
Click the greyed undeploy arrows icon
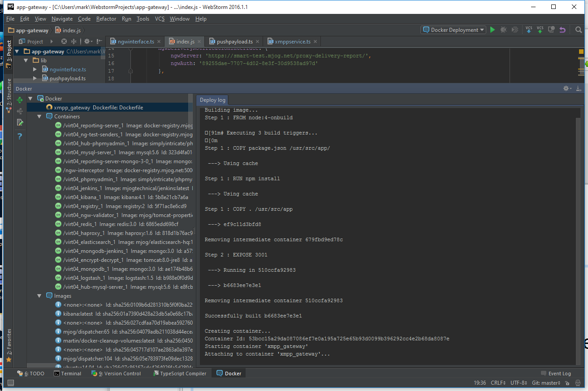tap(20, 111)
